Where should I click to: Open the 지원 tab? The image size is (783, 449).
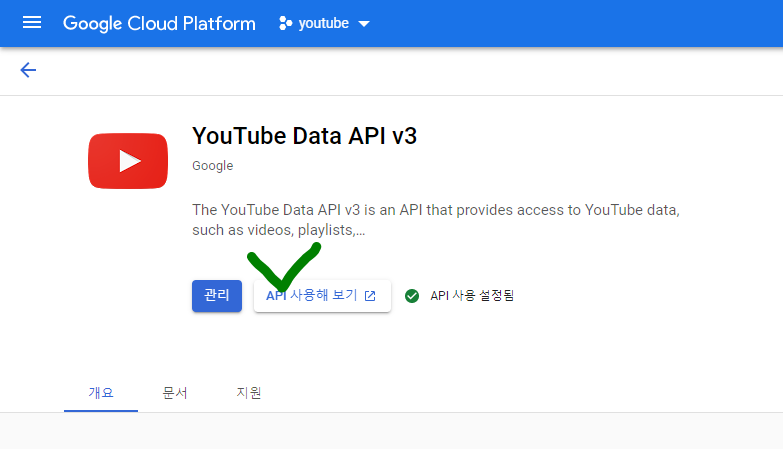[249, 393]
